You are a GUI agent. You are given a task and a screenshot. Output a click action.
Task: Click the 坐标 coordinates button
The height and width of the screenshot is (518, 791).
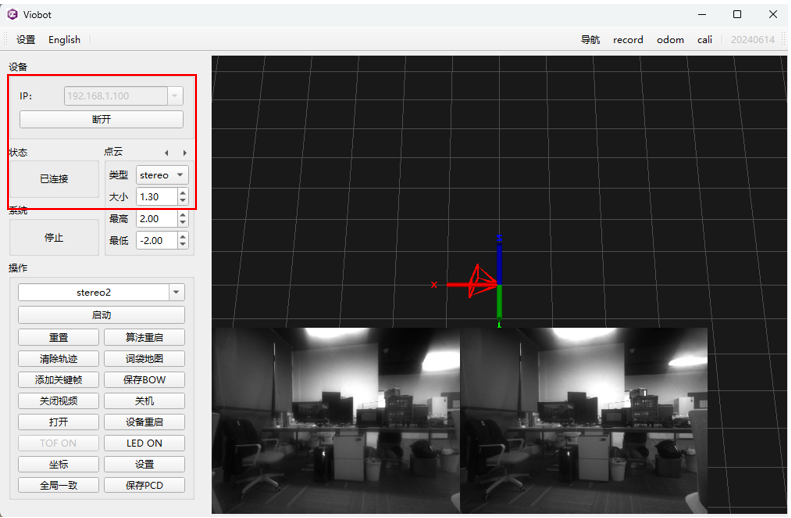59,465
